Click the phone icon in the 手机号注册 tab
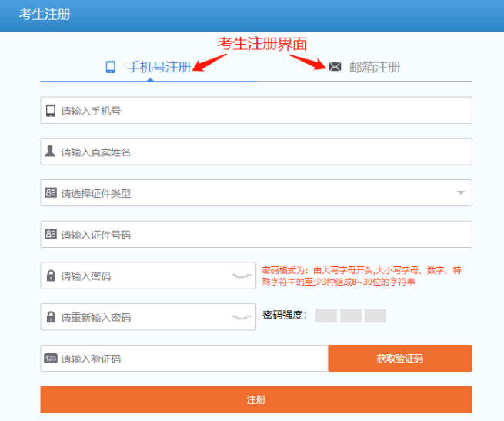Viewport: 504px width, 421px height. [111, 67]
